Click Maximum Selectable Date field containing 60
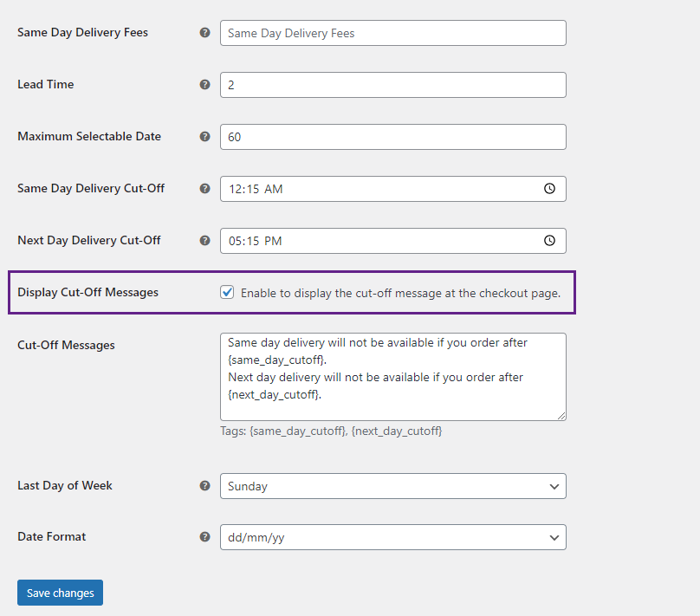 pyautogui.click(x=392, y=137)
